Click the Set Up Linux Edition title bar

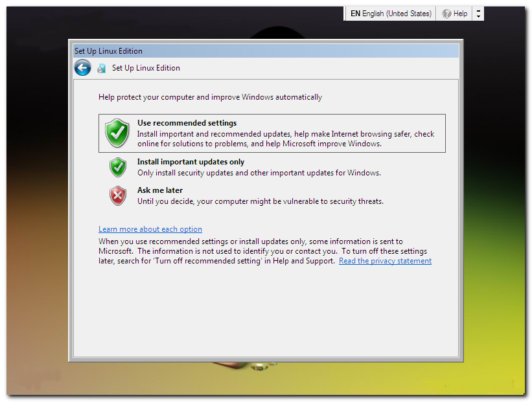coord(266,51)
